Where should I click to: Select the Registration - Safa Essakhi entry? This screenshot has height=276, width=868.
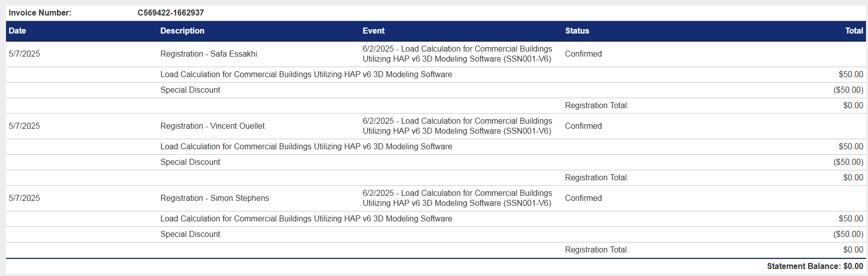pyautogui.click(x=209, y=54)
